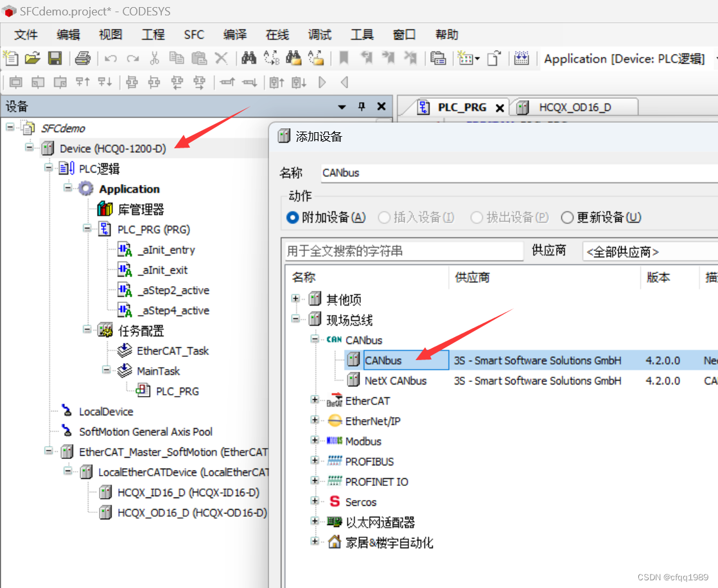
Task: Select the 插入设备(I) radio button
Action: pyautogui.click(x=384, y=218)
